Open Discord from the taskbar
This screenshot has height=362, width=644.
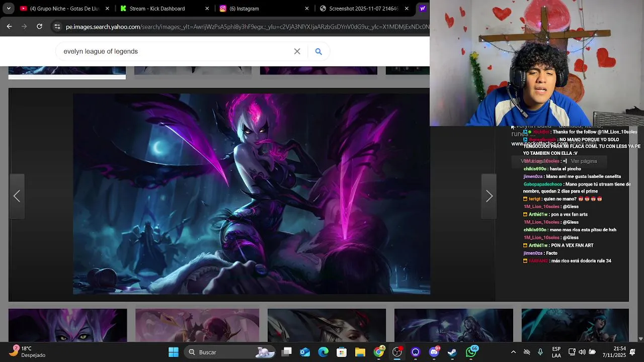click(x=434, y=352)
